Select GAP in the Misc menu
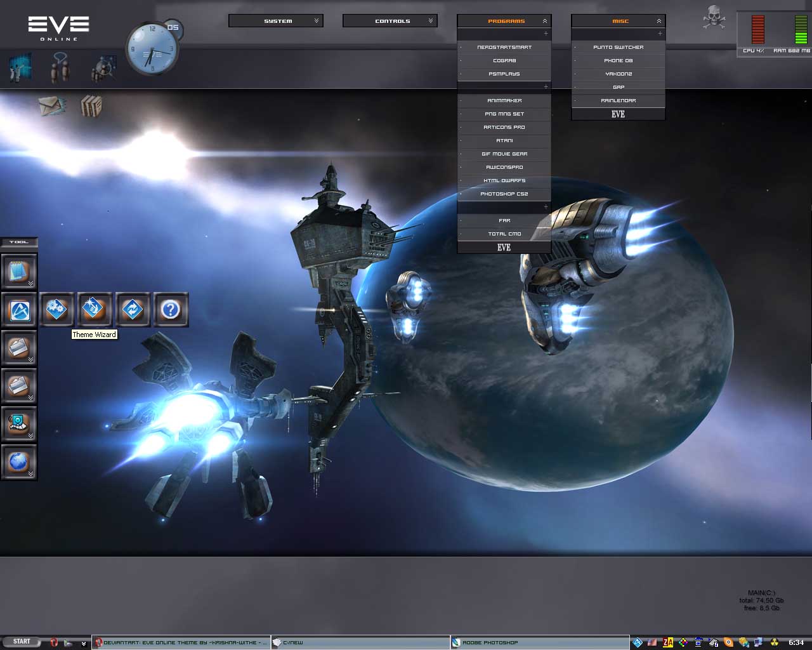This screenshot has height=650, width=812. coord(619,87)
